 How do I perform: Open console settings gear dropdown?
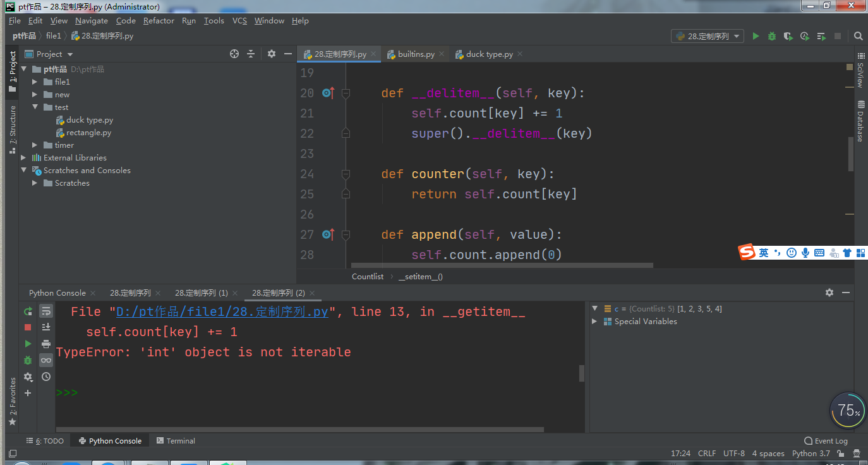pos(28,377)
